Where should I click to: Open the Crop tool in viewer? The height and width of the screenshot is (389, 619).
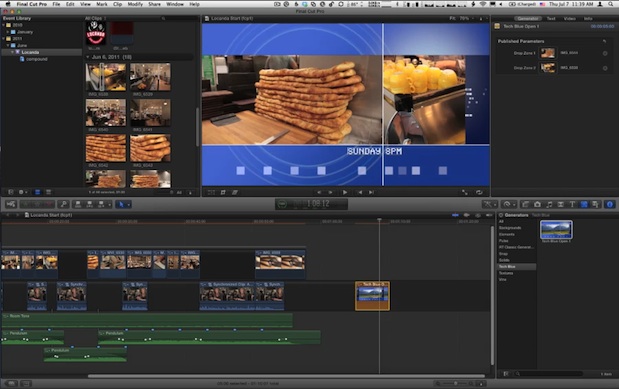point(223,192)
